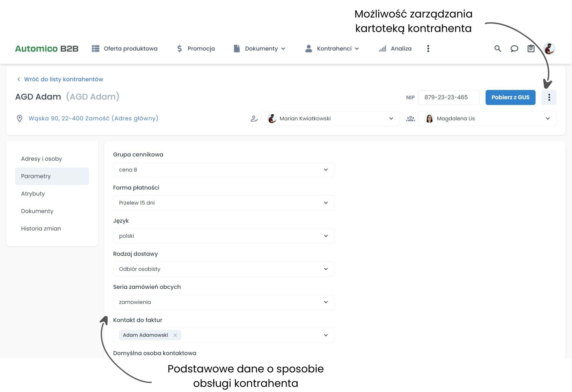Image resolution: width=572 pixels, height=392 pixels.
Task: Click the location pin icon
Action: click(20, 119)
